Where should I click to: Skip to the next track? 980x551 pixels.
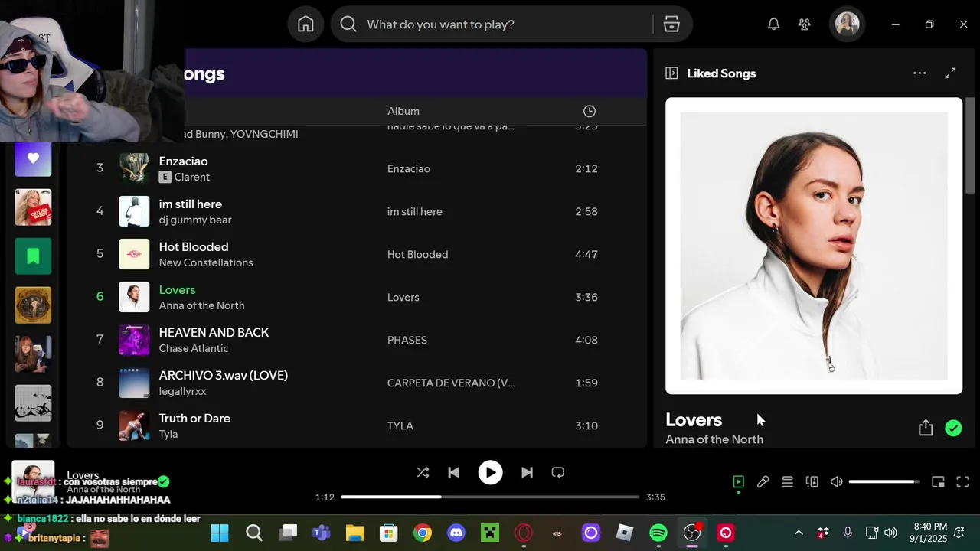527,473
